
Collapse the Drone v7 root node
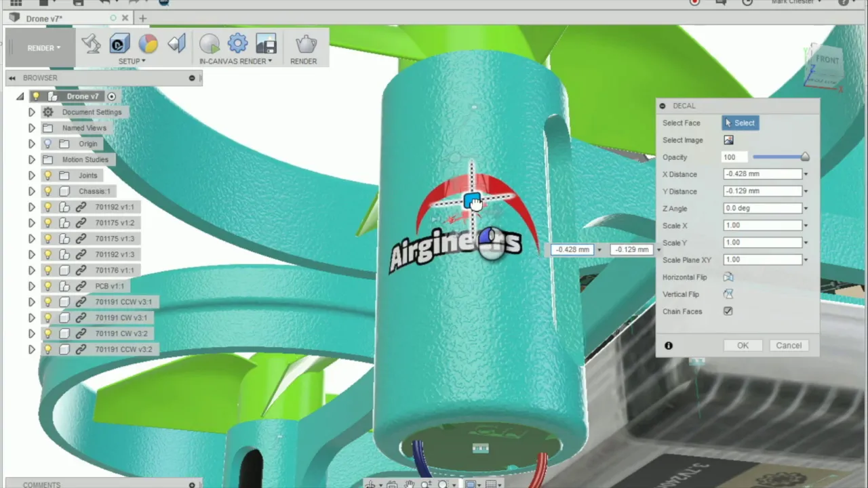[20, 96]
